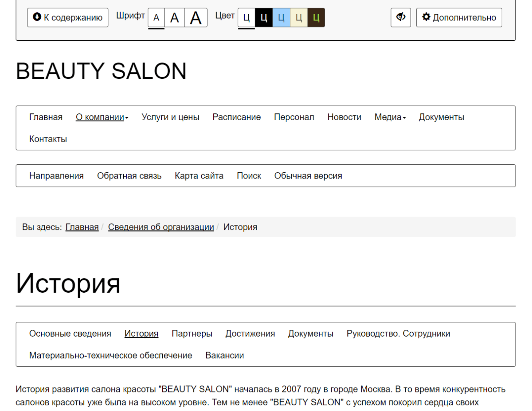Screen dimensions: 532x411
Task: Select the largest font size A
Action: coord(196,18)
